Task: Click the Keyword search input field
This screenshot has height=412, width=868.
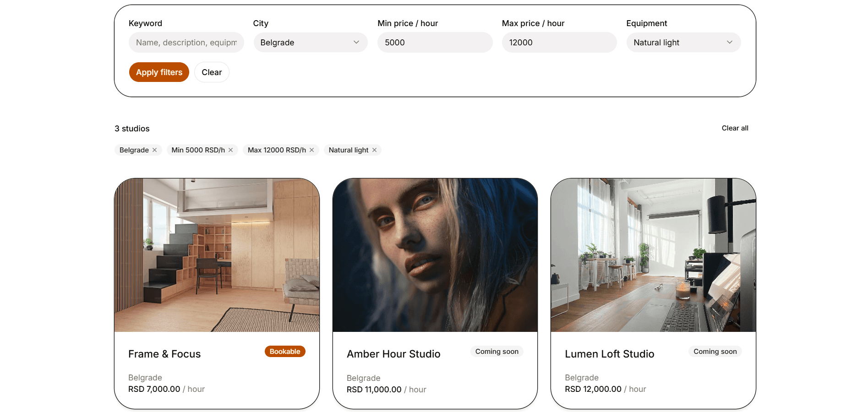Action: point(186,43)
